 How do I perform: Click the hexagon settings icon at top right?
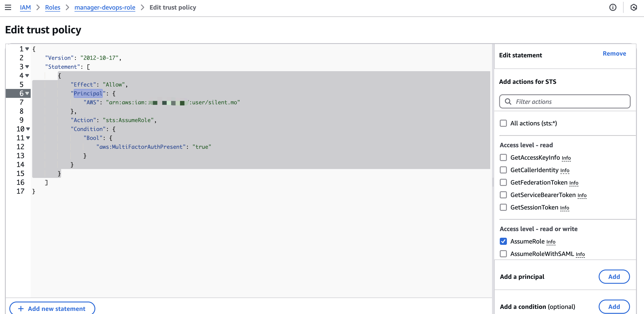point(634,7)
